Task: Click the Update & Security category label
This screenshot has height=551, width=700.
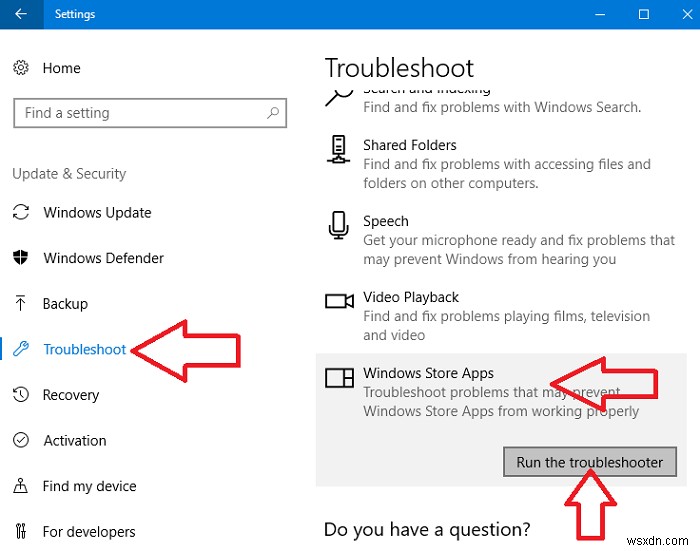Action: coord(69,173)
